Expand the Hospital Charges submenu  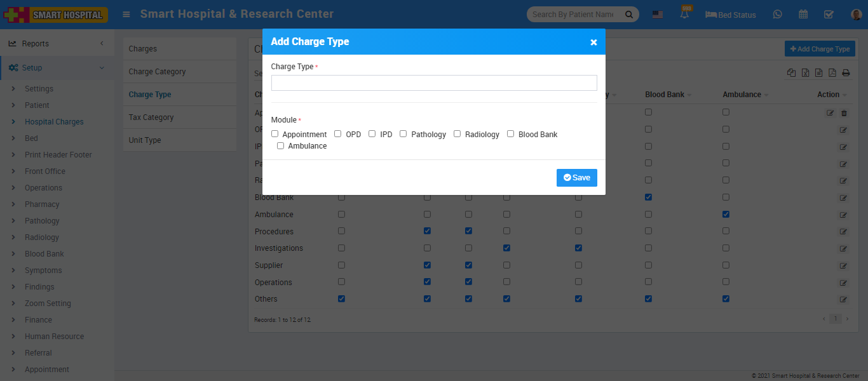coord(54,122)
